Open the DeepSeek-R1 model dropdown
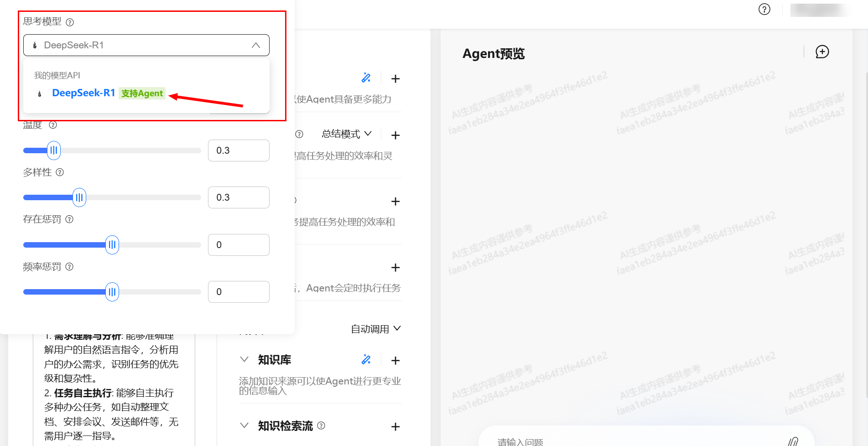This screenshot has width=868, height=446. (x=146, y=45)
